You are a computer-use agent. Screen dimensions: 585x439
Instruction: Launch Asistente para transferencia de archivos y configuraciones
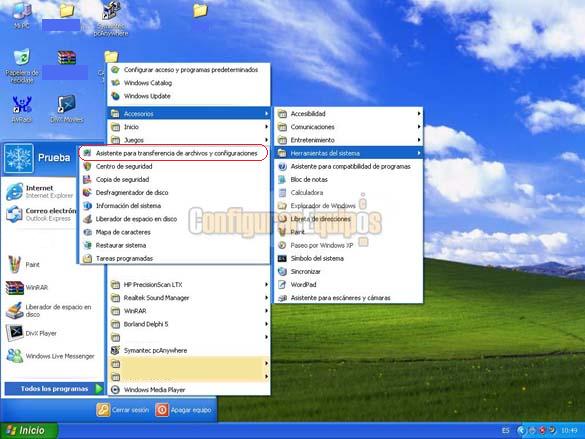pyautogui.click(x=174, y=153)
